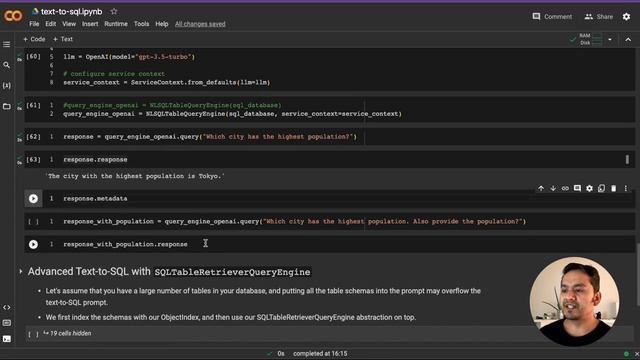Click the notebook title text-to-sql.ipynb
The height and width of the screenshot is (360, 640).
point(71,12)
